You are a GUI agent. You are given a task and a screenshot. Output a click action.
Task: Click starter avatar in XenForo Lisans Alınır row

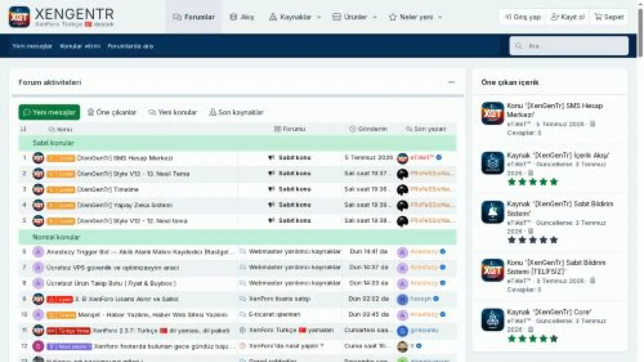coord(38,299)
